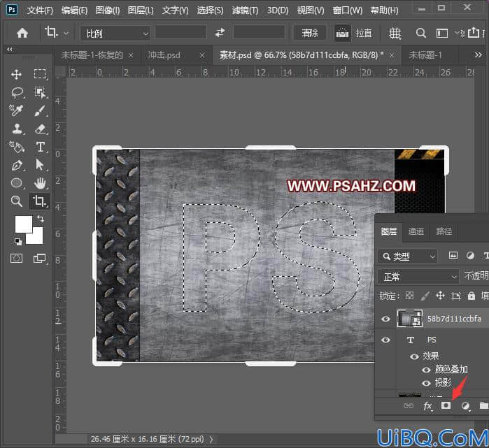Open the search icon in options bar
The height and width of the screenshot is (448, 489).
click(x=420, y=33)
